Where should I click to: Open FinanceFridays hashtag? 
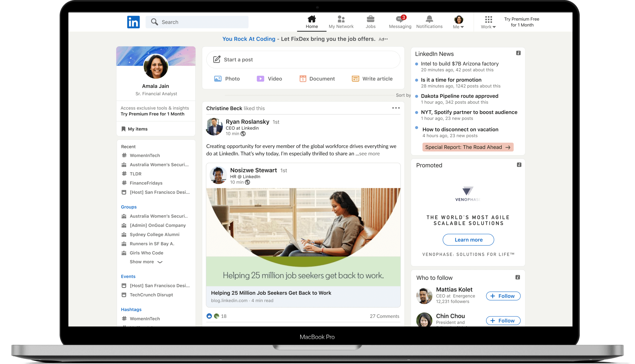(146, 183)
